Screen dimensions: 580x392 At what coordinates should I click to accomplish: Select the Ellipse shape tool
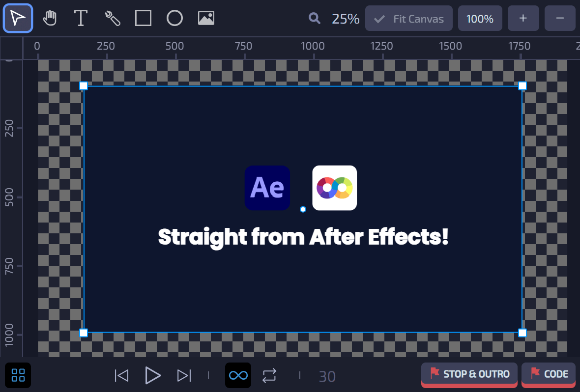click(x=174, y=18)
